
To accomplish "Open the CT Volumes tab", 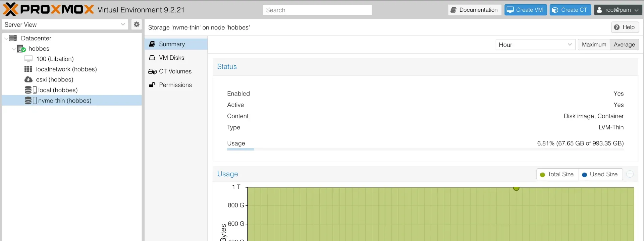I will pos(176,71).
